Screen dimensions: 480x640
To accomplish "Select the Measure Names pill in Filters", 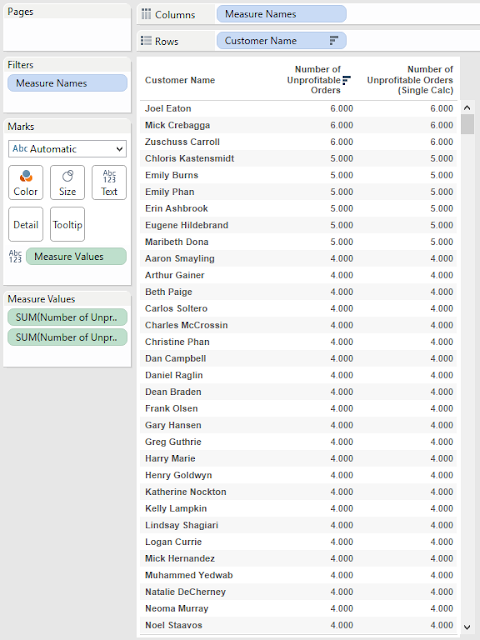I will tap(67, 83).
